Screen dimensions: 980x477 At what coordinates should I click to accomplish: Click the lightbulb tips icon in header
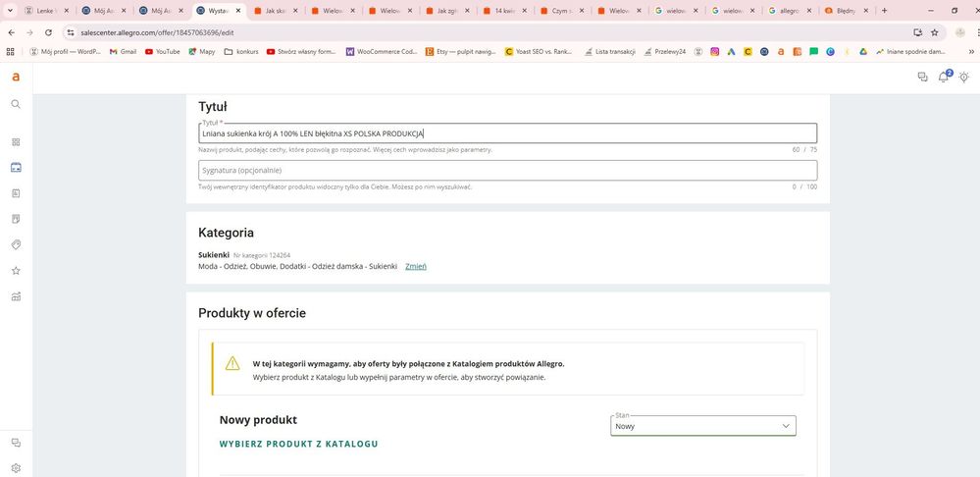coord(964,77)
